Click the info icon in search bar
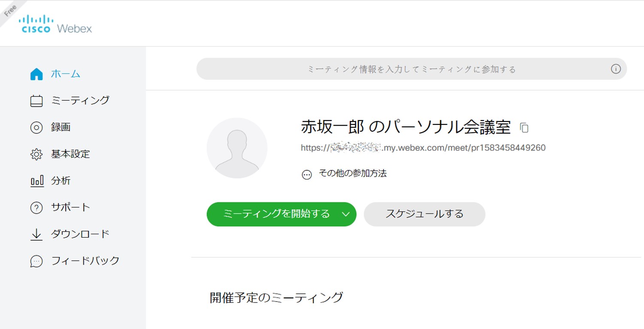Viewport: 644px width, 329px height. click(616, 69)
